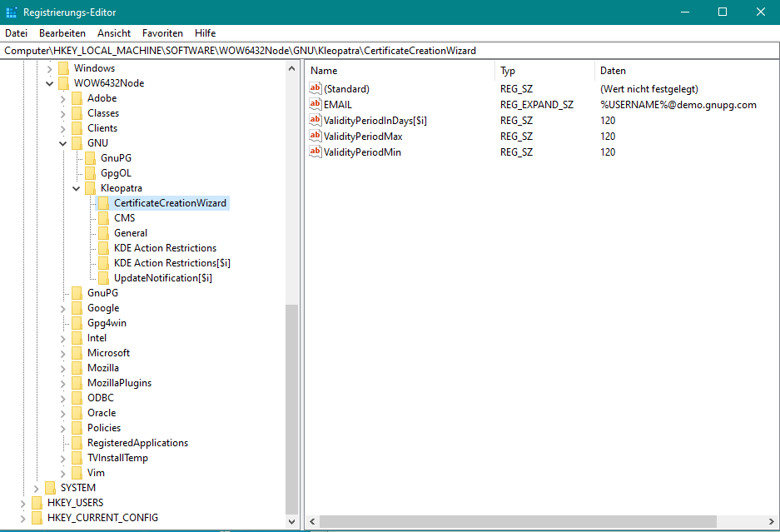Click the Gpg4win folder icon

point(77,323)
